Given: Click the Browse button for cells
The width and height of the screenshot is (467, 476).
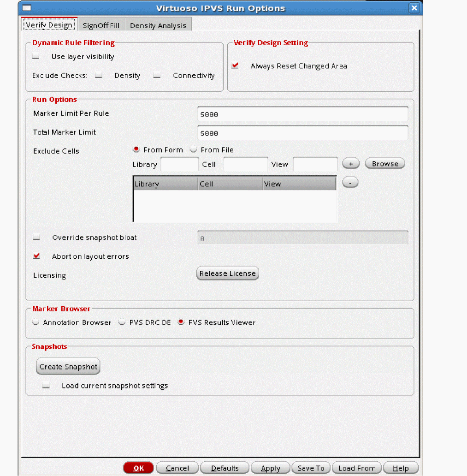Looking at the screenshot, I should pos(384,164).
